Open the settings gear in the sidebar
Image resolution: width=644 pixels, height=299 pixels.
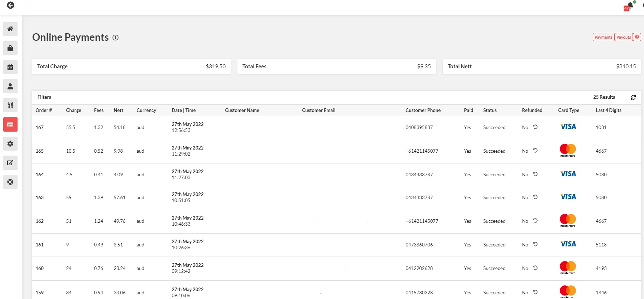click(10, 143)
